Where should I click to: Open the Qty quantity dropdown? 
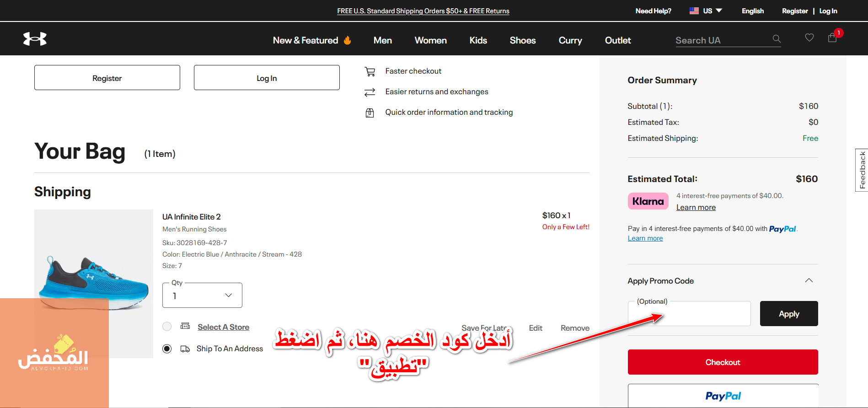coord(202,295)
